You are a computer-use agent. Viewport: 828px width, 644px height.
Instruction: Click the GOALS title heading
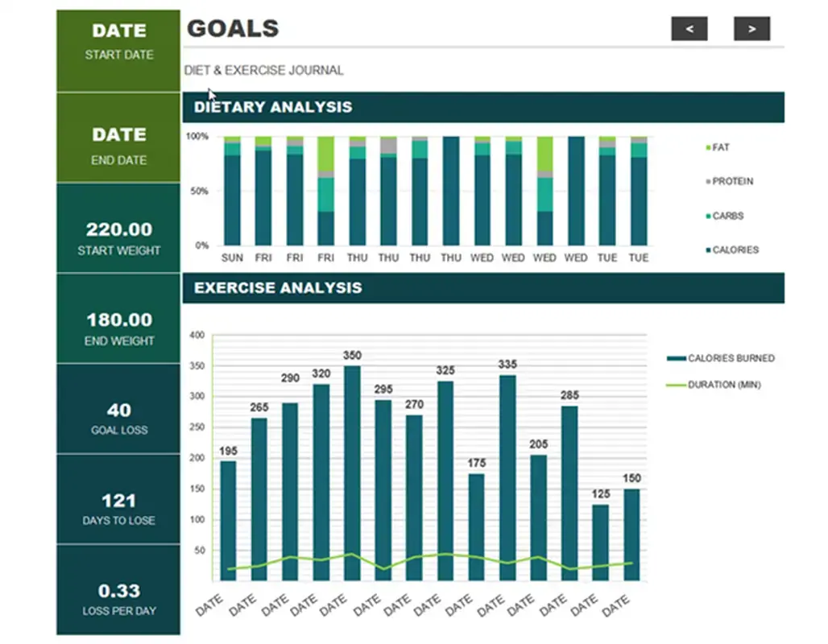[234, 29]
